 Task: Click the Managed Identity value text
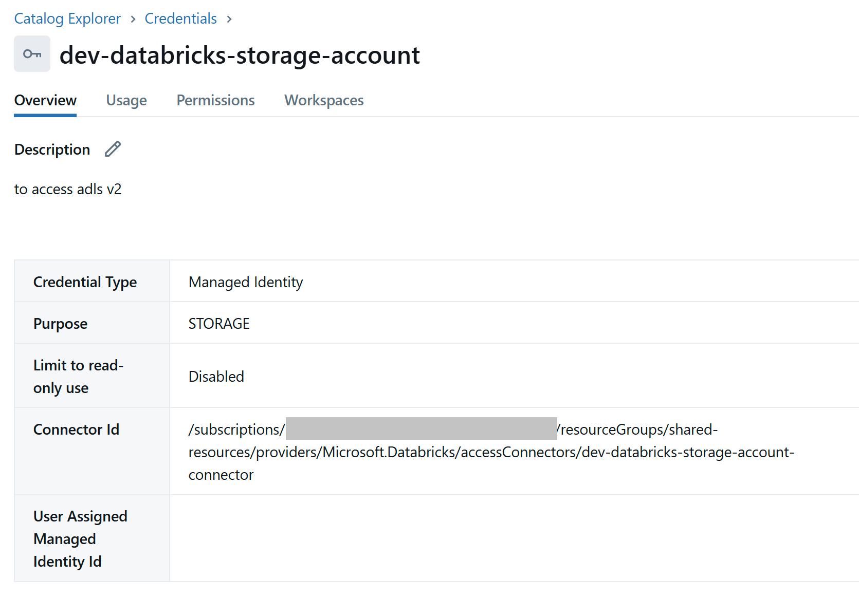[245, 282]
